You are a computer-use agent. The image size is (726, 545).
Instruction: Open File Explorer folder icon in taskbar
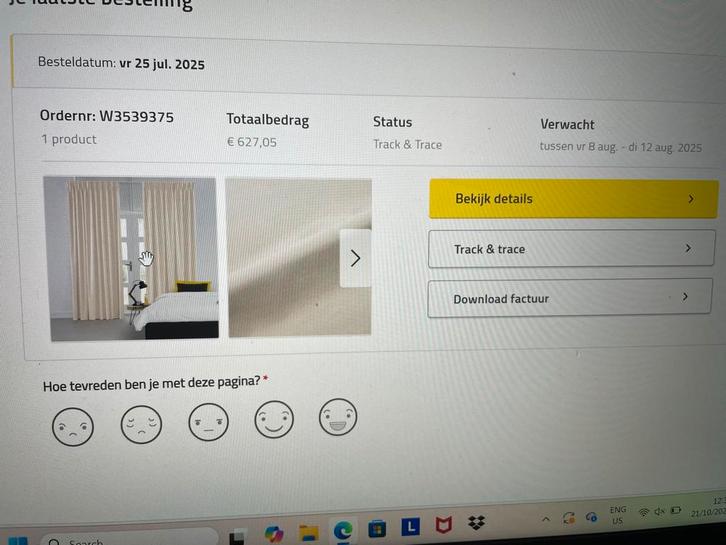308,532
